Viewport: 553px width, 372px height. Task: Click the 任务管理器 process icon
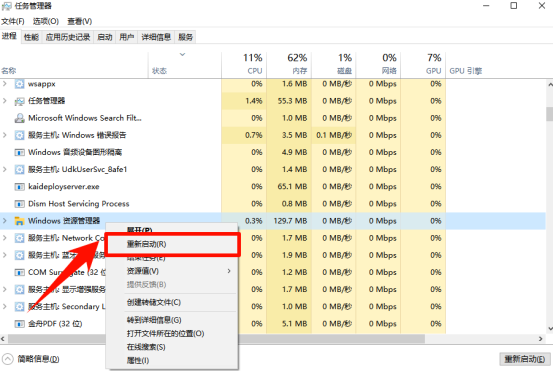point(19,101)
